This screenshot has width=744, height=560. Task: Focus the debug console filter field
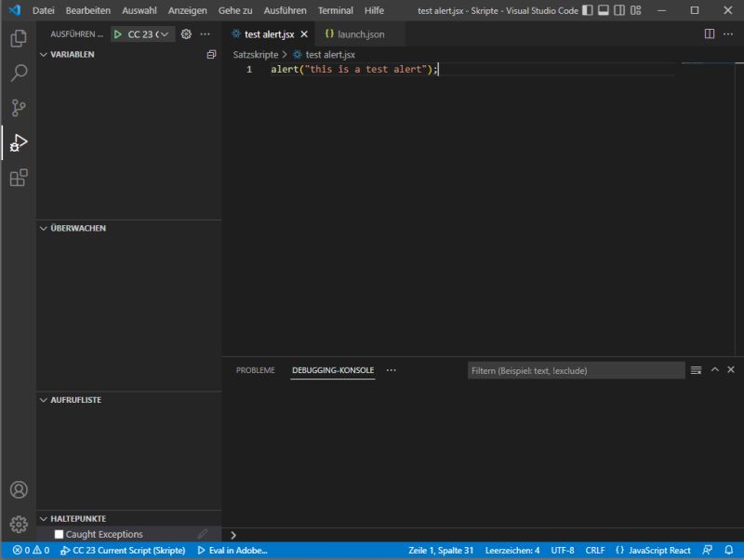(x=576, y=370)
